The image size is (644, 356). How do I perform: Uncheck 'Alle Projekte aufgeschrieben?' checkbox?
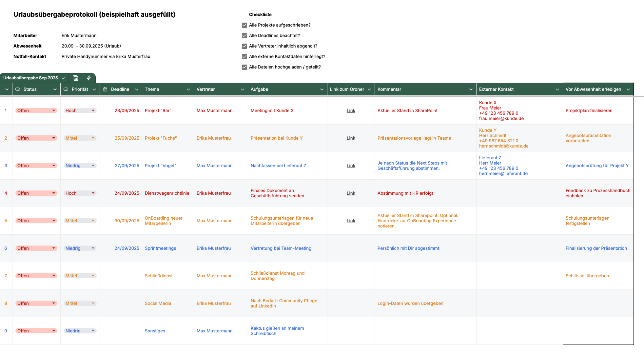pyautogui.click(x=244, y=25)
